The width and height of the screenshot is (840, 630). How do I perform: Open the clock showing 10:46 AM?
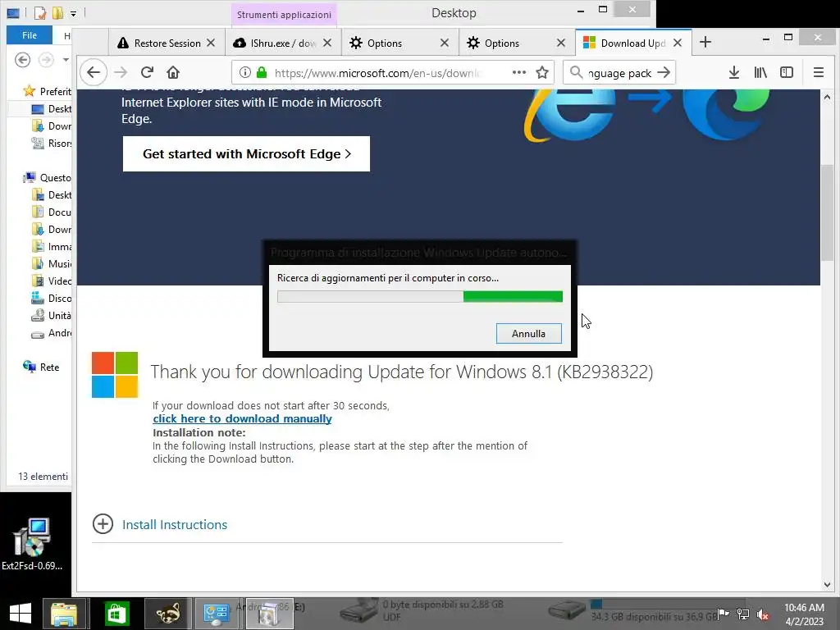point(804,614)
